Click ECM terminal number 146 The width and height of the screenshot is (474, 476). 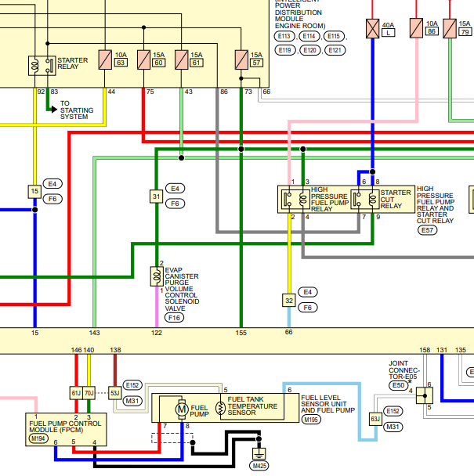[76, 350]
